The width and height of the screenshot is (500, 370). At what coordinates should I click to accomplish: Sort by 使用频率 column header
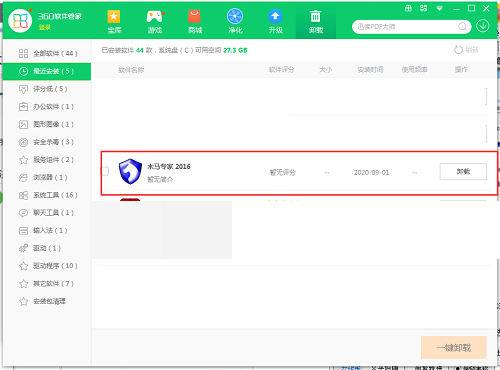[414, 70]
